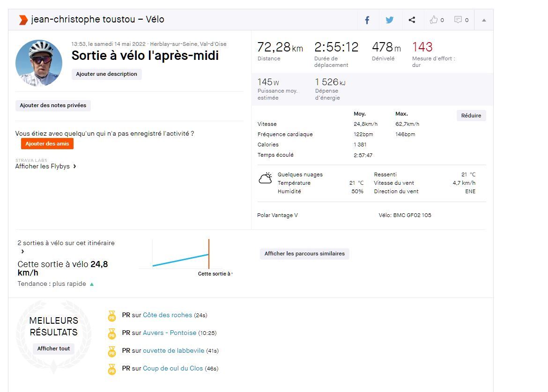548x392 pixels.
Task: Share activity on Facebook
Action: tap(367, 20)
